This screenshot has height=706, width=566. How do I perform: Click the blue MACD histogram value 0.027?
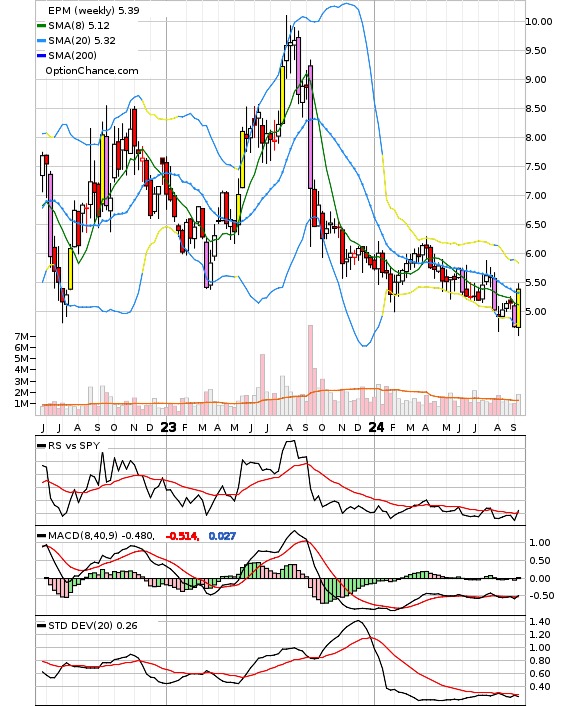(x=222, y=536)
